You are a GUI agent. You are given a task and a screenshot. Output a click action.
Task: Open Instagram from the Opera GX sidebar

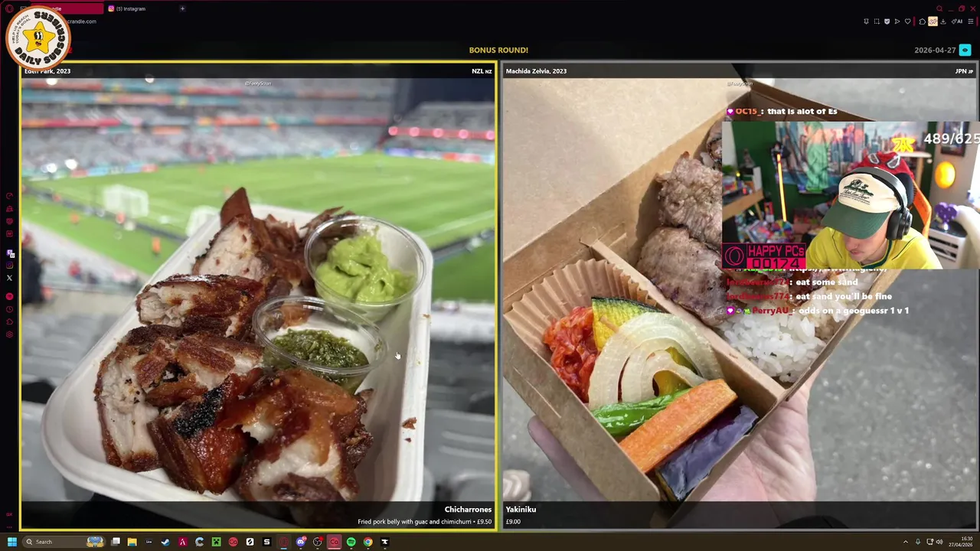(x=9, y=265)
